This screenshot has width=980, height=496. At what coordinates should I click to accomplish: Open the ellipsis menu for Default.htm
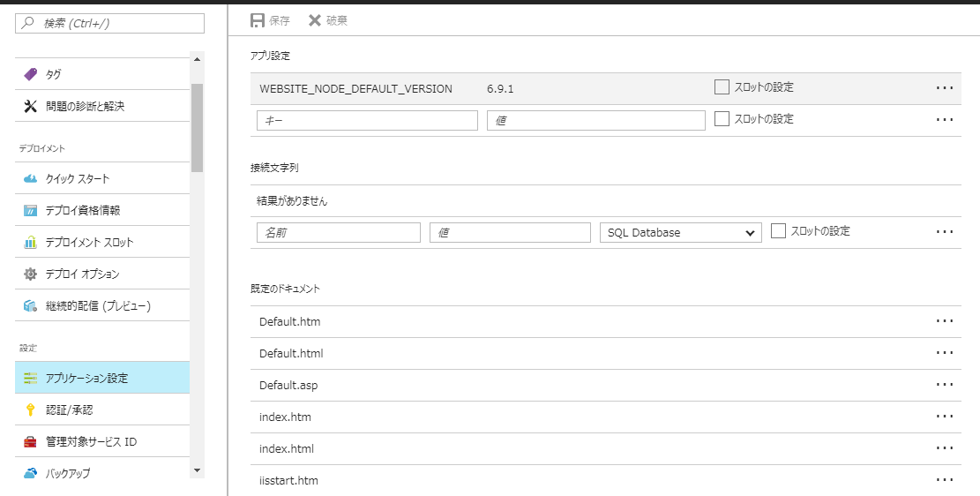point(945,321)
